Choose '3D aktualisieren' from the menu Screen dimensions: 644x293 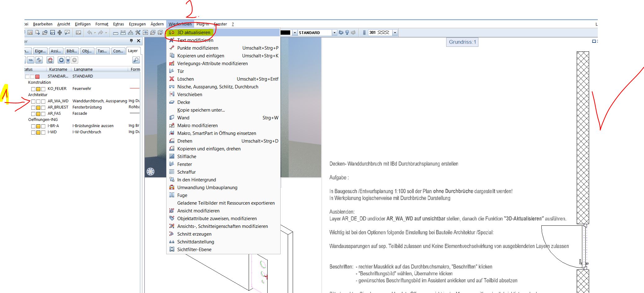193,33
